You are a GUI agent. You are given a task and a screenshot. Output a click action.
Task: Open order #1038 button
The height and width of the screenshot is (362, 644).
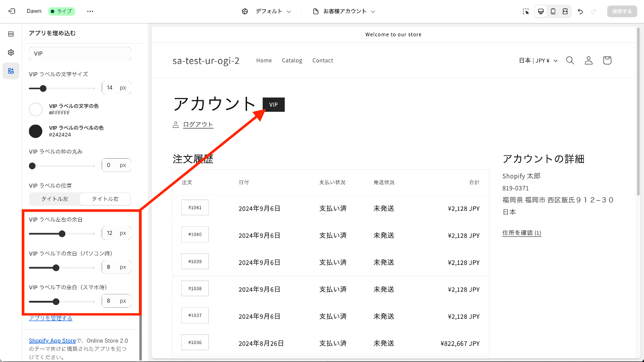coord(195,288)
